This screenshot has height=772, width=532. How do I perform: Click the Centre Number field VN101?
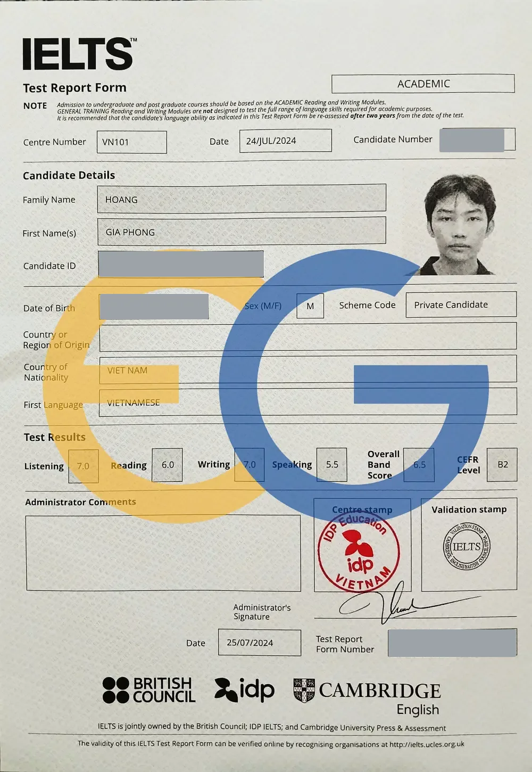click(131, 142)
